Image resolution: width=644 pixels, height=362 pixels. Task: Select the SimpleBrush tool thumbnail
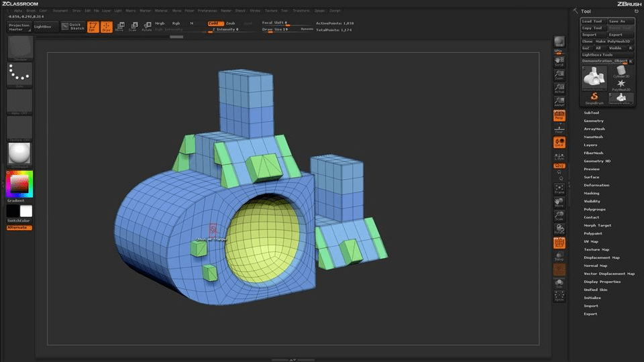[594, 97]
